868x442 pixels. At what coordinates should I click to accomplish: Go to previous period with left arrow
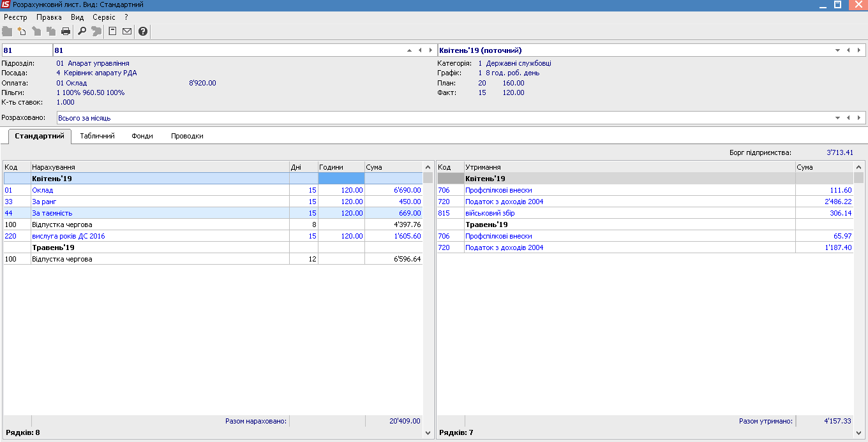848,50
